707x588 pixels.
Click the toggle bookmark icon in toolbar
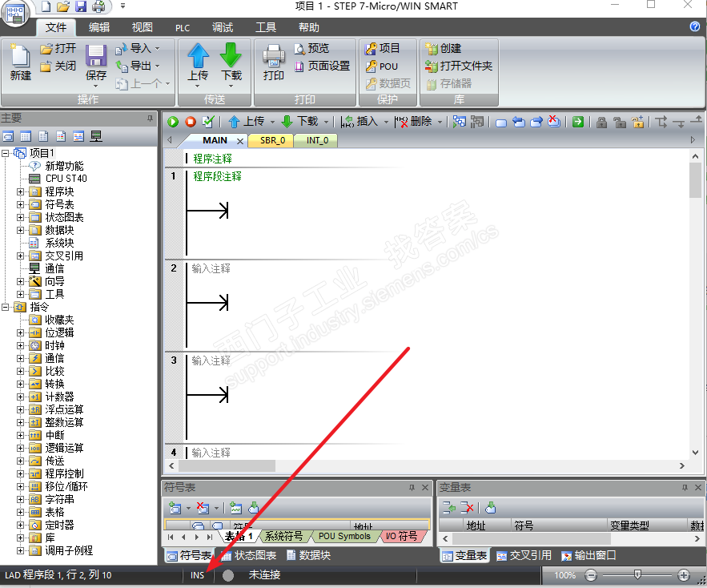pyautogui.click(x=501, y=123)
